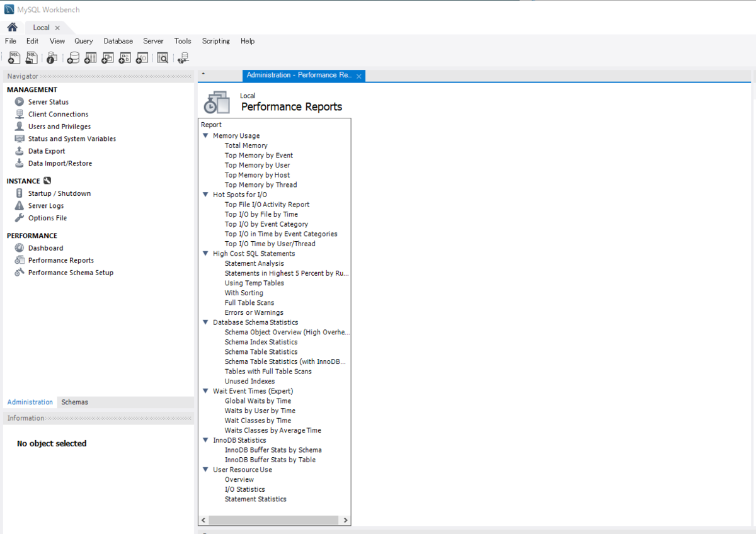The image size is (756, 534).
Task: Open the search table data tool
Action: (163, 57)
